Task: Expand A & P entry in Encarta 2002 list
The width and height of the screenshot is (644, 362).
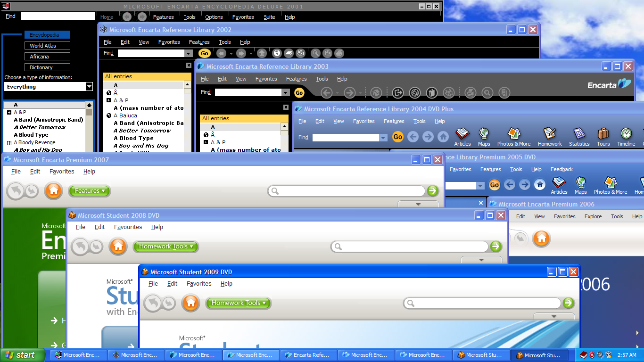Action: [109, 100]
